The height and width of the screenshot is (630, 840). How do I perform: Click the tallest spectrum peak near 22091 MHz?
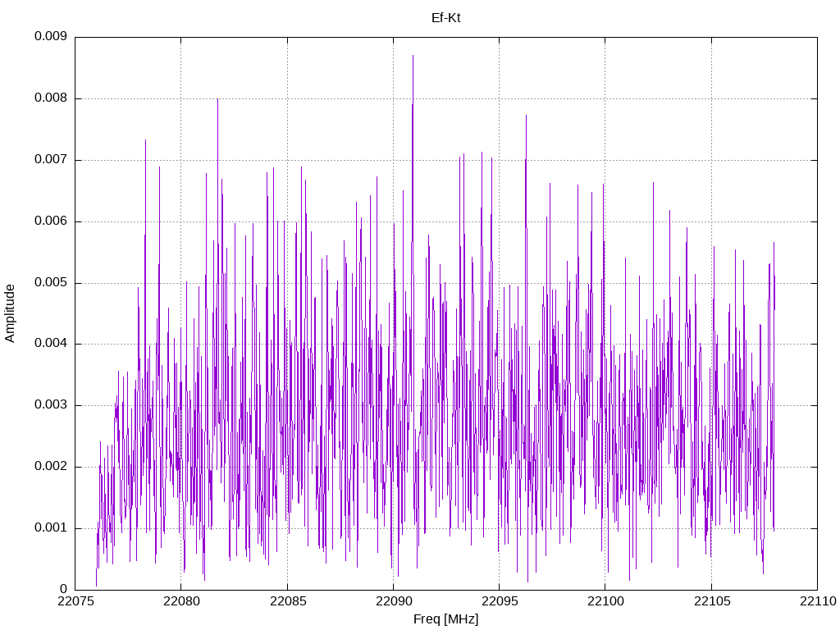[413, 56]
